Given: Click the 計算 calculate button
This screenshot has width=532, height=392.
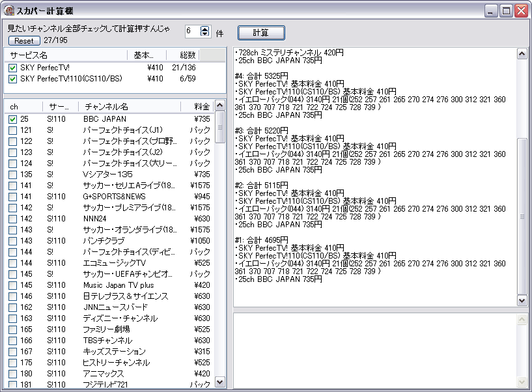Looking at the screenshot, I should tap(261, 33).
